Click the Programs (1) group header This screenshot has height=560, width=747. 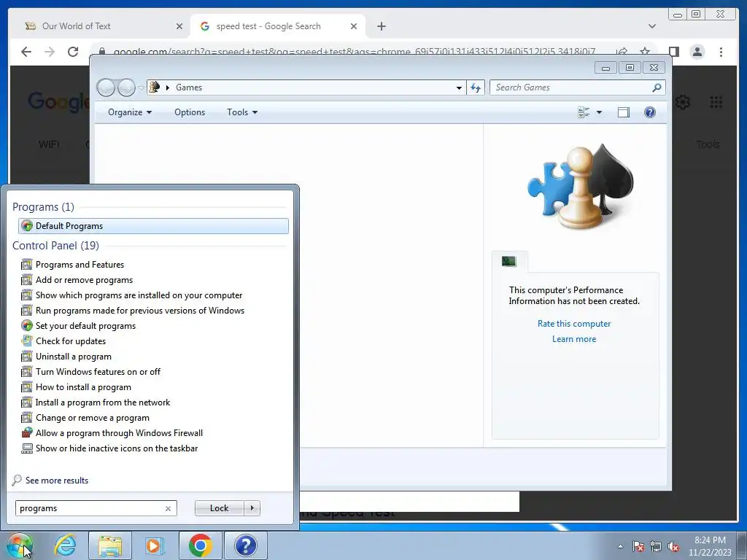pos(43,206)
